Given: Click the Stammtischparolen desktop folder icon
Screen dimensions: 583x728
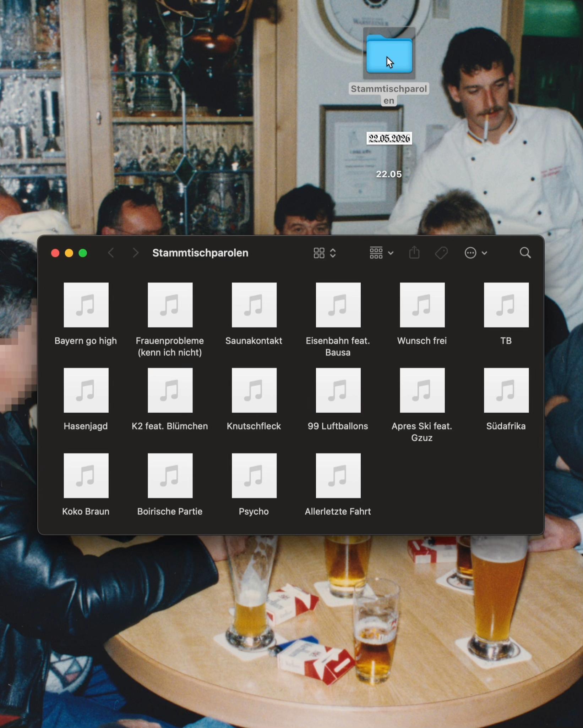Looking at the screenshot, I should 389,54.
